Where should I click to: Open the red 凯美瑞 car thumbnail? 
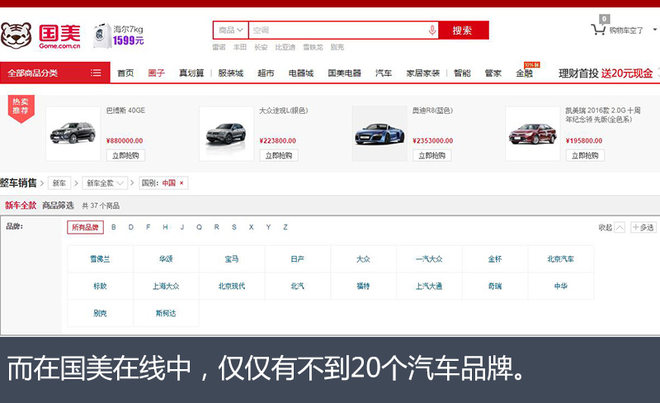pos(533,133)
